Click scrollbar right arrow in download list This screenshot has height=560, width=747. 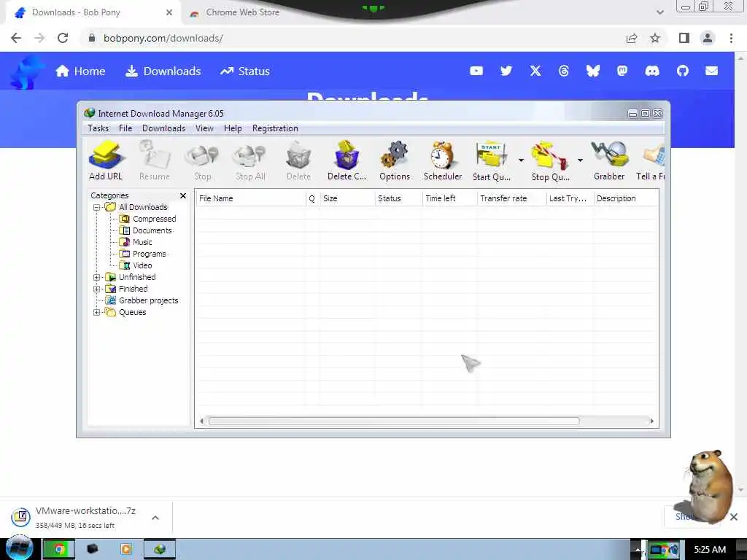[651, 421]
